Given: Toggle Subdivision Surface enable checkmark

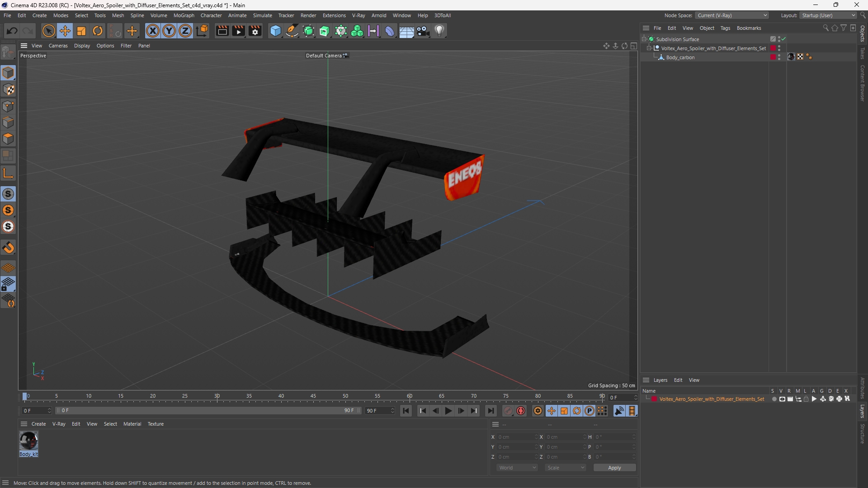Looking at the screenshot, I should [783, 39].
